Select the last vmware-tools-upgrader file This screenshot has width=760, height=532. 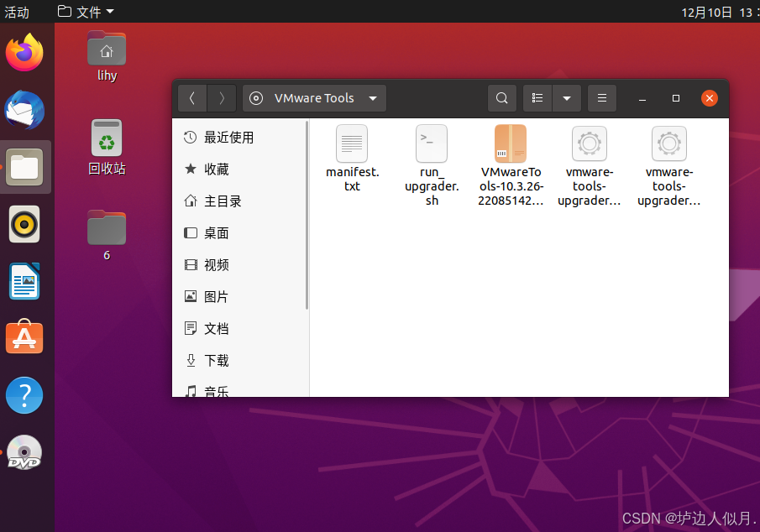pos(668,165)
